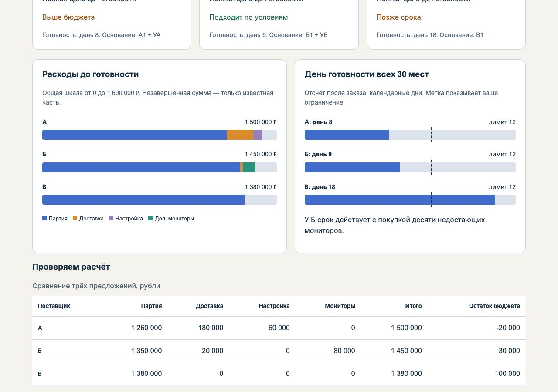Viewport: 558px width, 392px height.
Task: Click the "1 350 000" cell in row Б
Action: tap(146, 351)
